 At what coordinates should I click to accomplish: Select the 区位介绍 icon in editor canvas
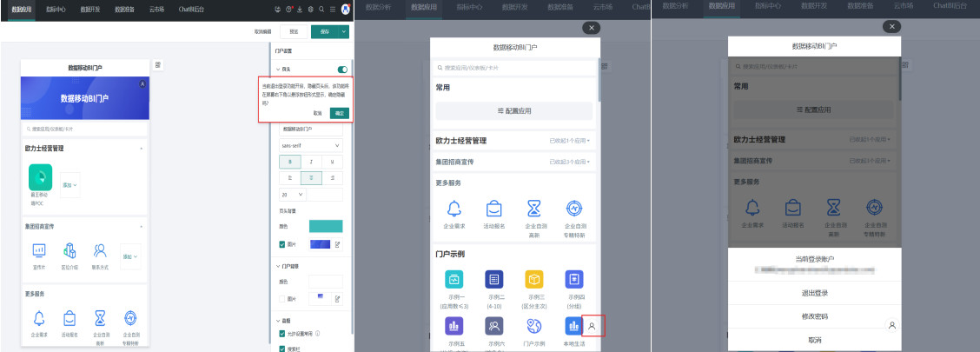70,250
